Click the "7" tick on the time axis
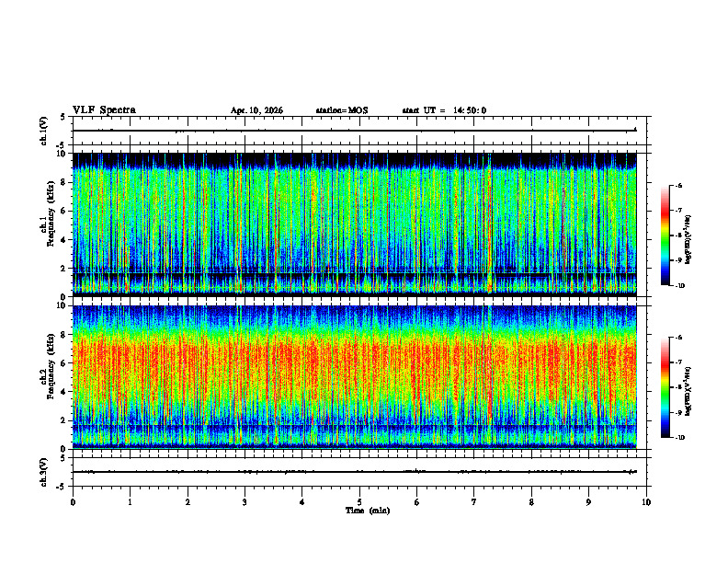Viewport: 728px width, 563px height. point(474,502)
